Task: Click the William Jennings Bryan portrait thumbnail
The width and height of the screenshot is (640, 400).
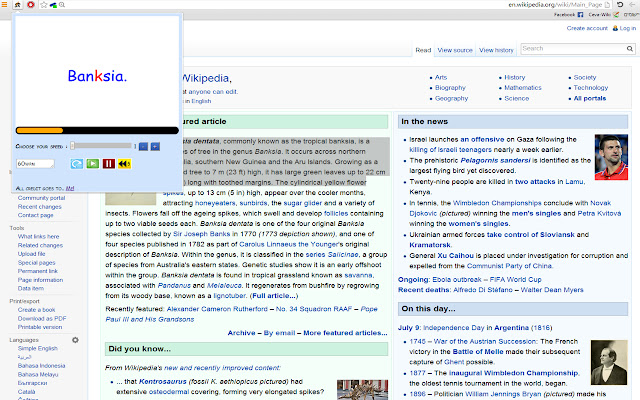Action: tap(609, 362)
